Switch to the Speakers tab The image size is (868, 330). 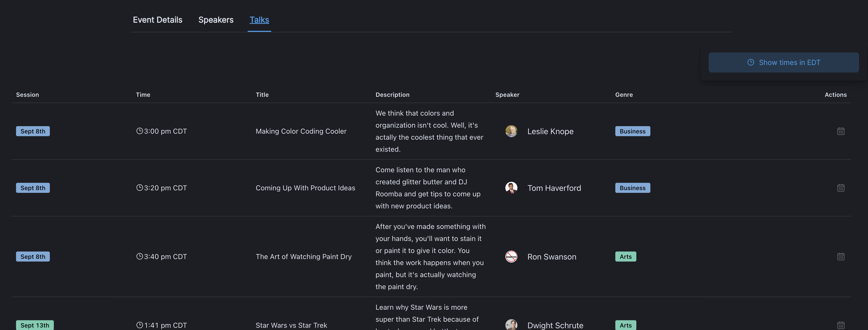[x=216, y=20]
